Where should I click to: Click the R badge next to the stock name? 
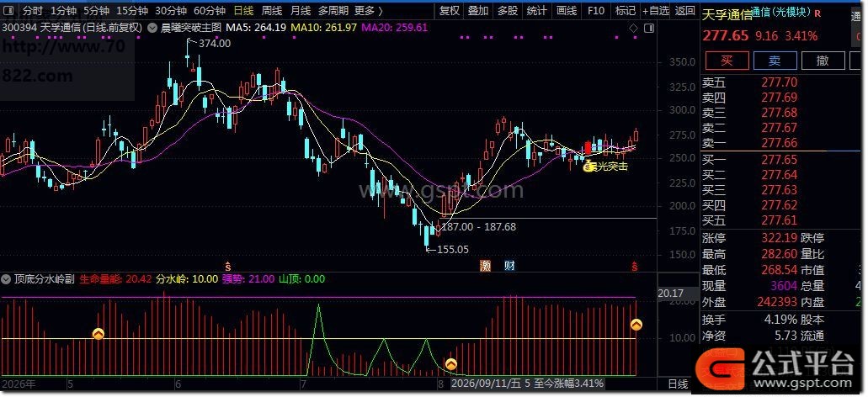(x=818, y=13)
